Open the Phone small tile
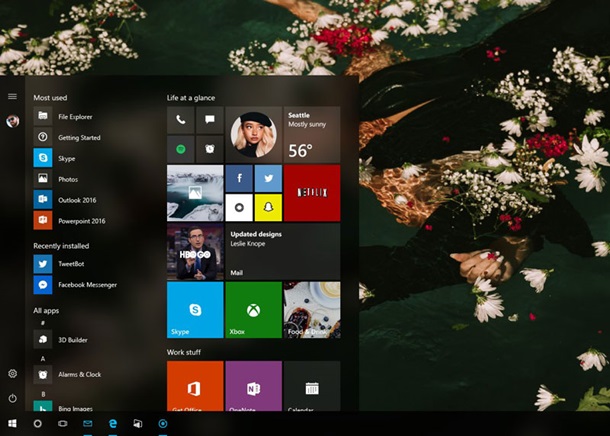610x436 pixels. coord(181,120)
